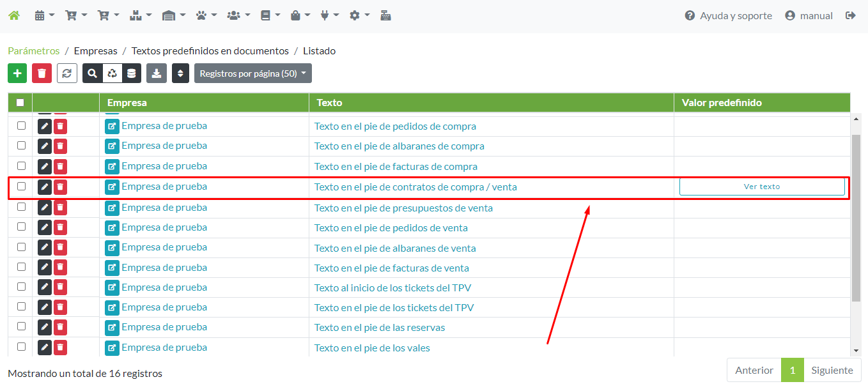
Task: Click the download export icon
Action: (x=157, y=73)
